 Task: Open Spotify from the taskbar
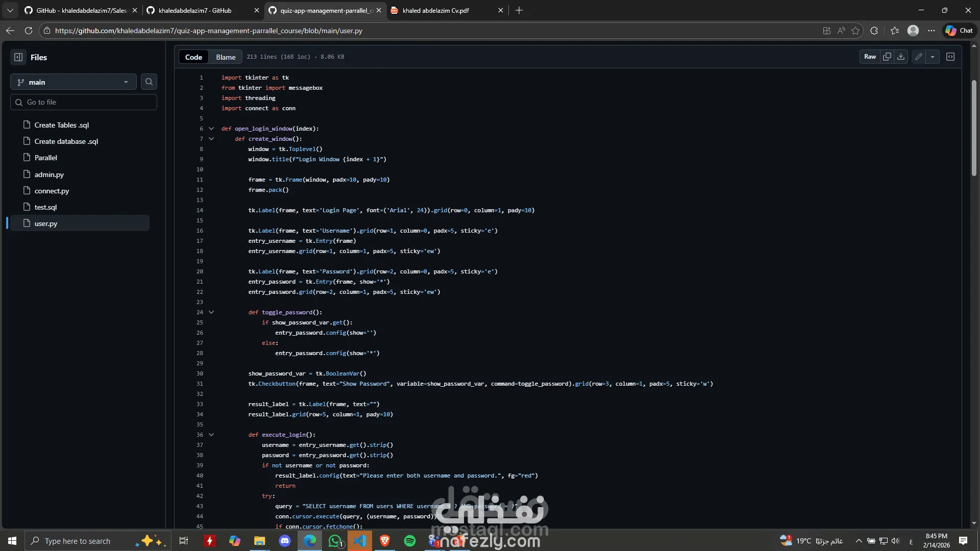click(x=410, y=541)
